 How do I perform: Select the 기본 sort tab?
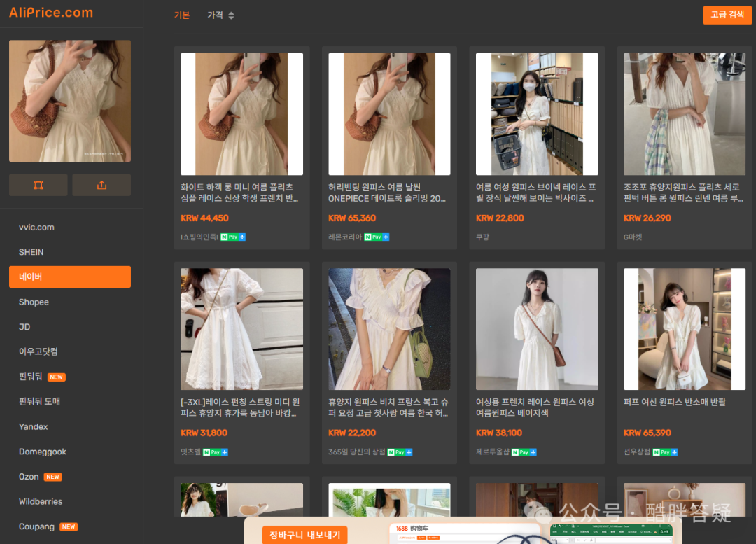pyautogui.click(x=182, y=15)
